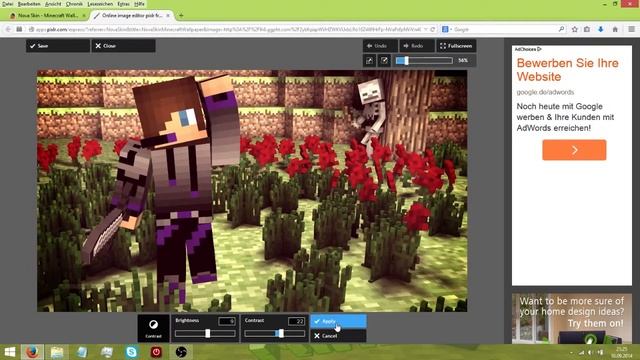Screen dimensions: 640x360
Task: Open the google.de/adwords link
Action: pyautogui.click(x=545, y=92)
